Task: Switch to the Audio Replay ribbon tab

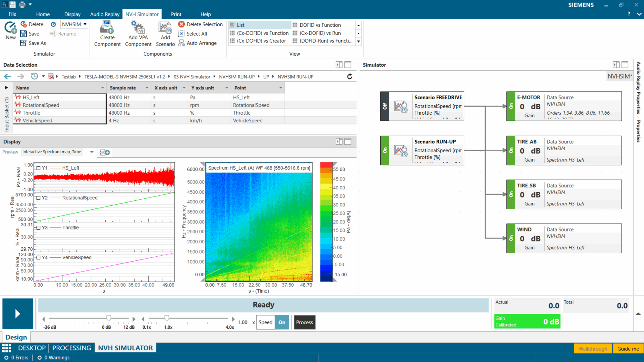Action: click(x=105, y=14)
